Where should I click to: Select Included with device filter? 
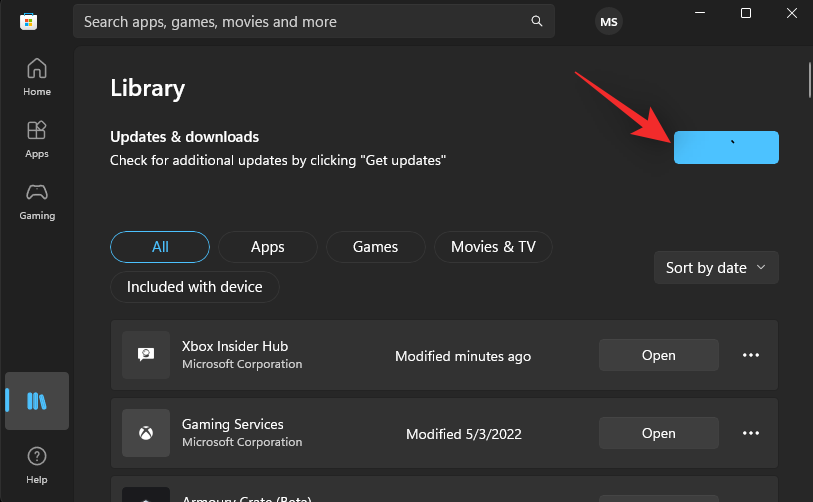195,287
